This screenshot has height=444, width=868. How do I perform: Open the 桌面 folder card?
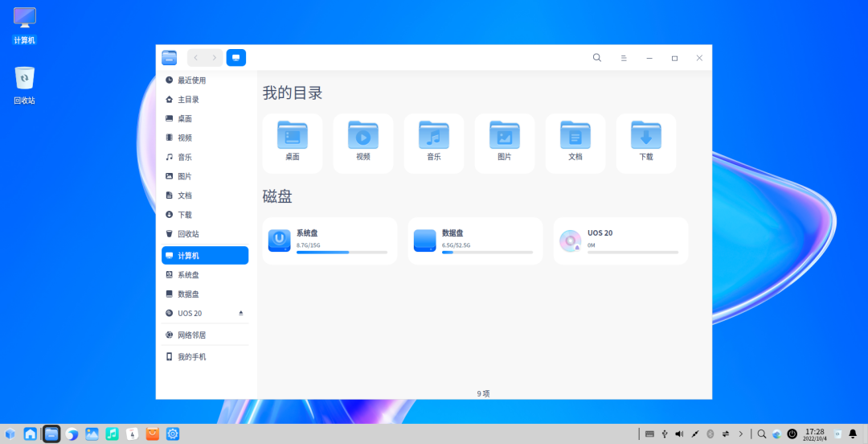pyautogui.click(x=293, y=143)
